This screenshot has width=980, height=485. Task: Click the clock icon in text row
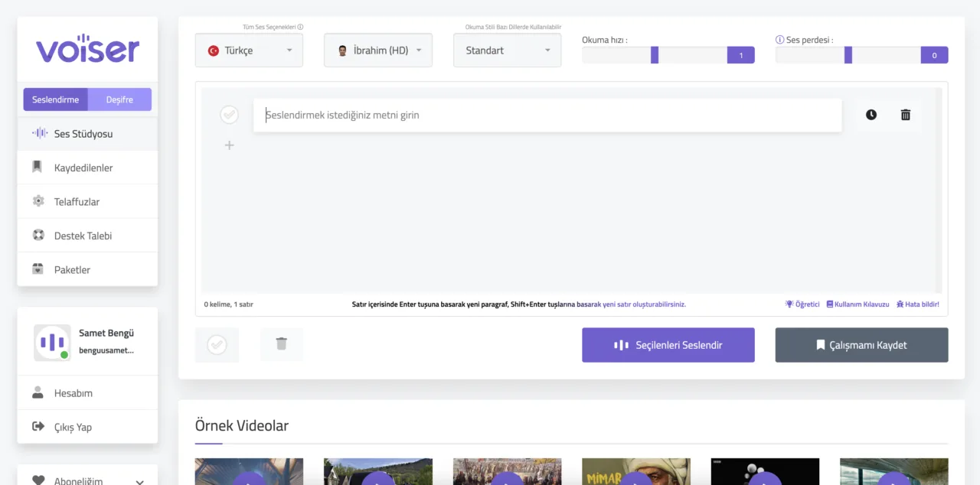tap(871, 115)
